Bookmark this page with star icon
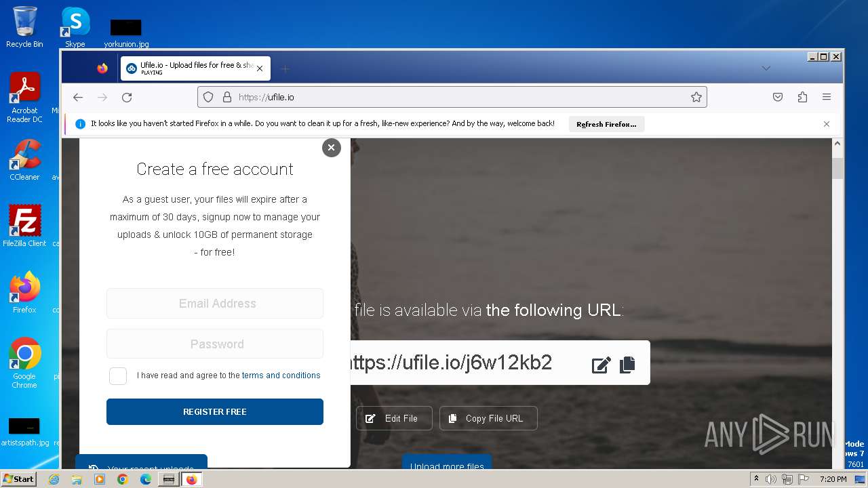This screenshot has height=488, width=868. pos(696,97)
